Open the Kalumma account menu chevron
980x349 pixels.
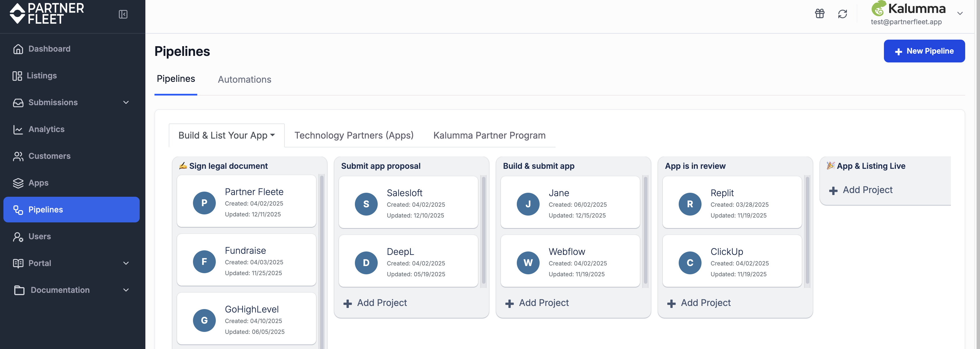tap(960, 13)
